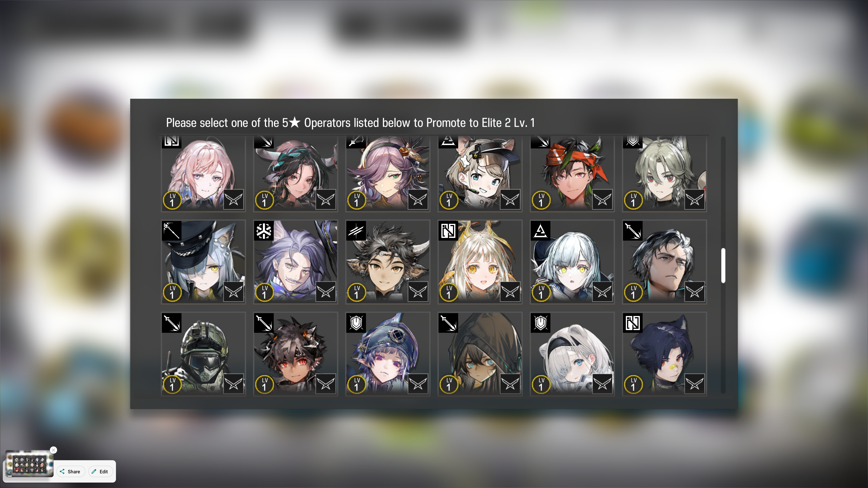Click the LV 1 badge on dark-blue-haired operator
868x488 pixels.
point(633,384)
